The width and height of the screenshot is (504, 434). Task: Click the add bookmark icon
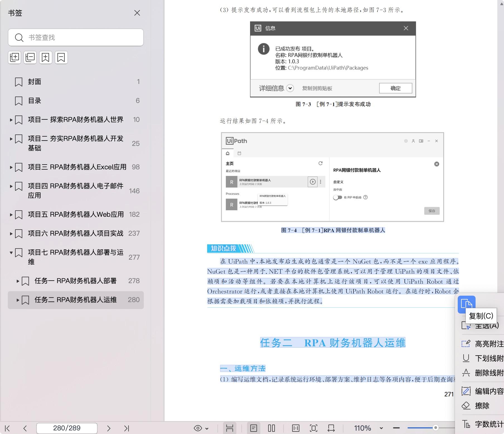click(x=46, y=57)
